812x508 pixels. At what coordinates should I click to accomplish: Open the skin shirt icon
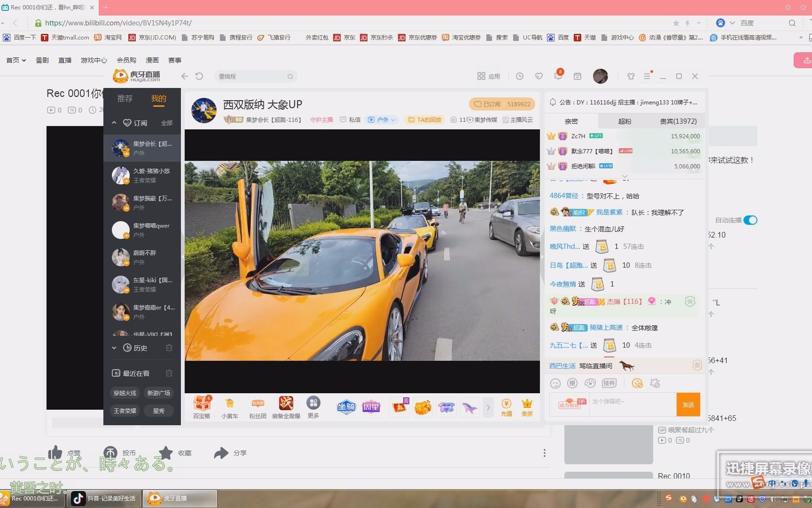pyautogui.click(x=631, y=76)
